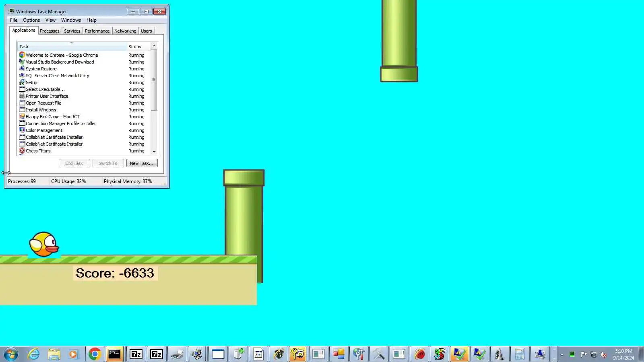Screen dimensions: 644x362
Task: Sort tasks by the Task column header
Action: pos(72,47)
